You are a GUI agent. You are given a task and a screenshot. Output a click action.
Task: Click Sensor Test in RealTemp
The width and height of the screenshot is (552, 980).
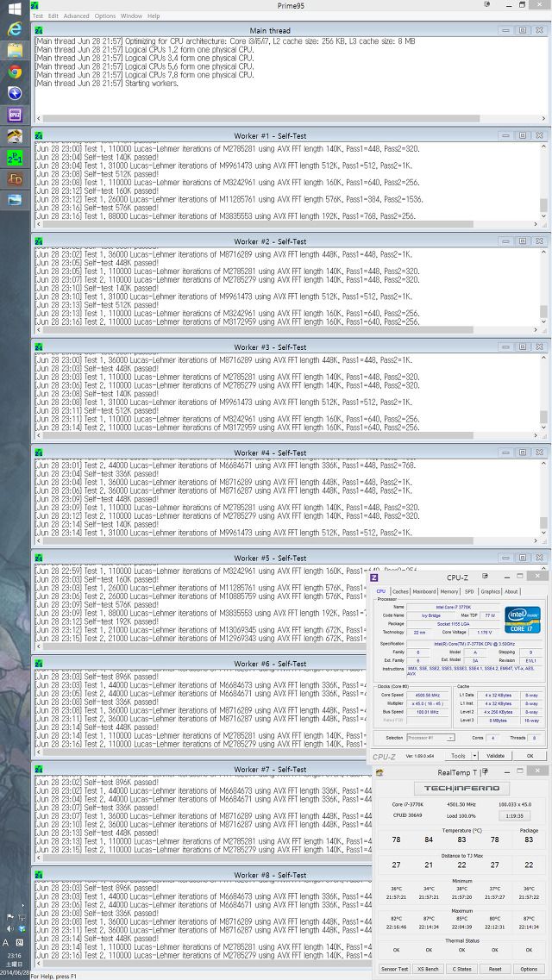394,969
